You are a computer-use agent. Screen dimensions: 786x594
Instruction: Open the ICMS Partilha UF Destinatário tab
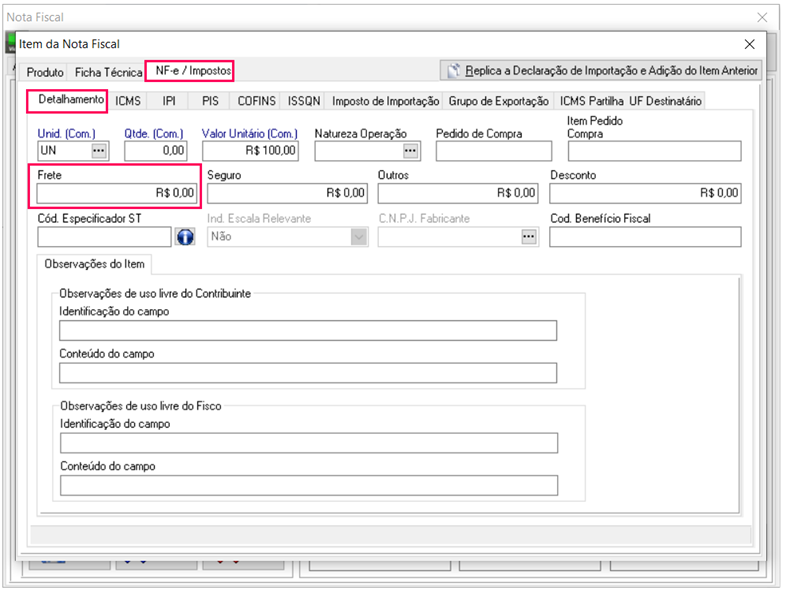[630, 101]
